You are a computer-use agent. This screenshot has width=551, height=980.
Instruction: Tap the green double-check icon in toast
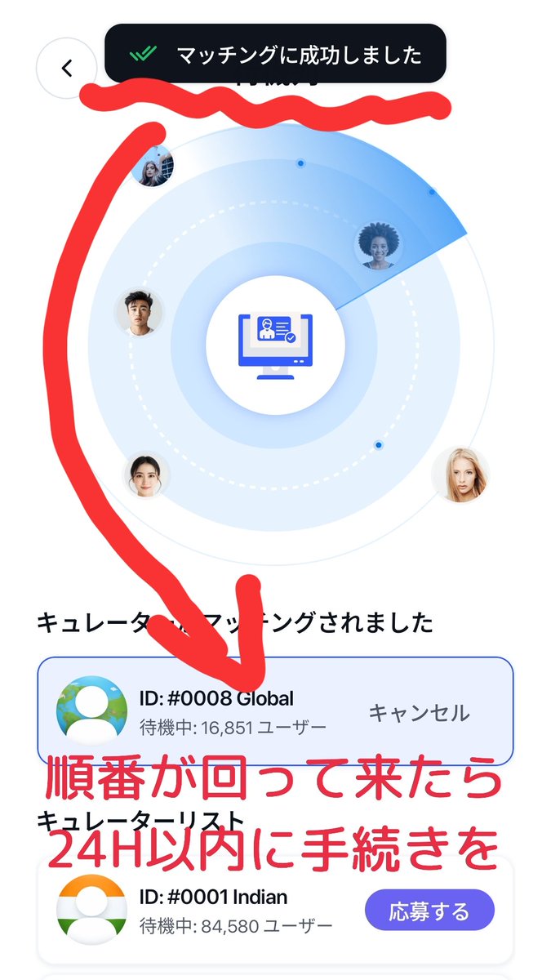(143, 56)
